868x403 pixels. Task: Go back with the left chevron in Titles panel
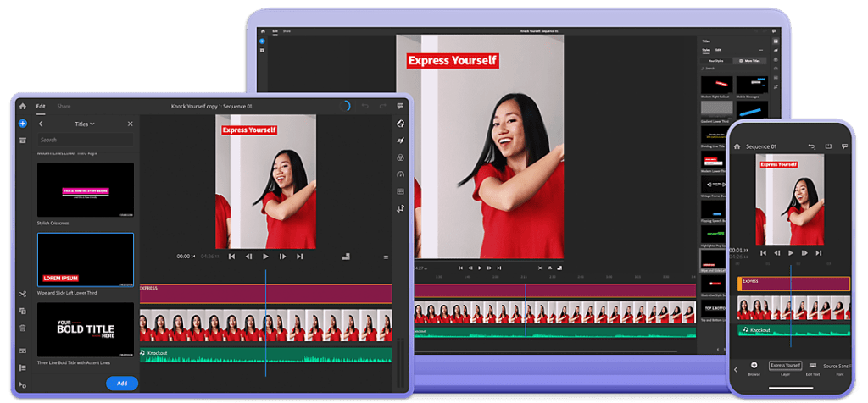[x=41, y=124]
